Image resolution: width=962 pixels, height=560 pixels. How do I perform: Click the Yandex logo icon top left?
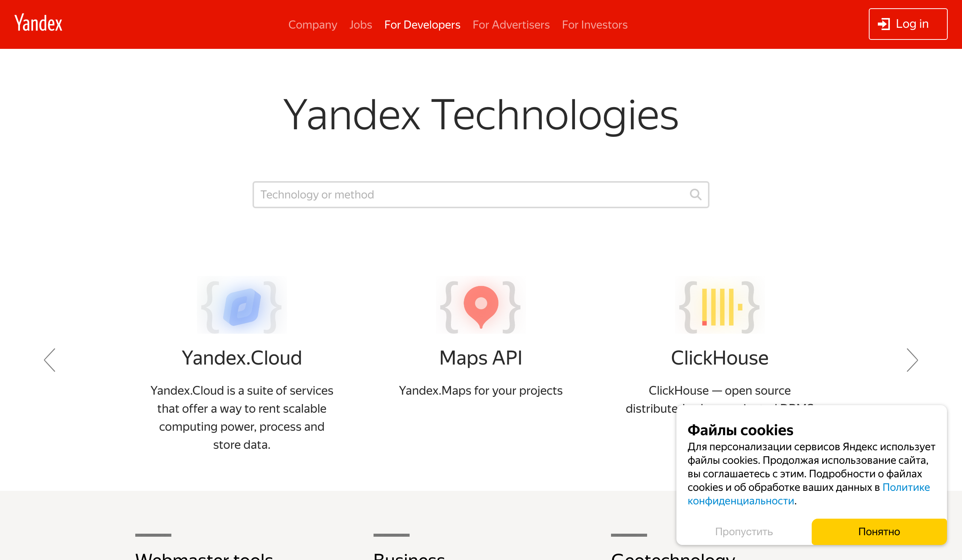tap(37, 23)
